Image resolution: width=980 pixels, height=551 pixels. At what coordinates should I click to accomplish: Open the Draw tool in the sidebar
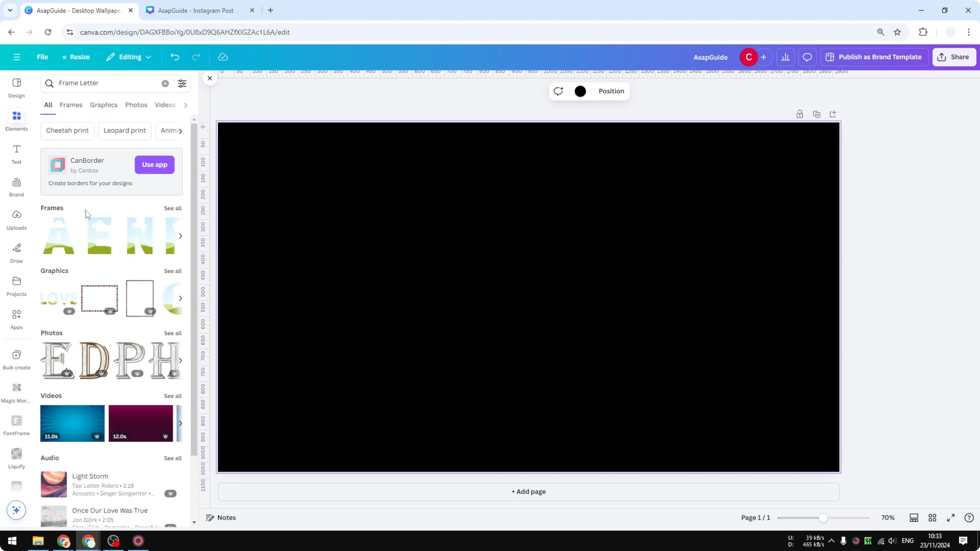point(16,252)
